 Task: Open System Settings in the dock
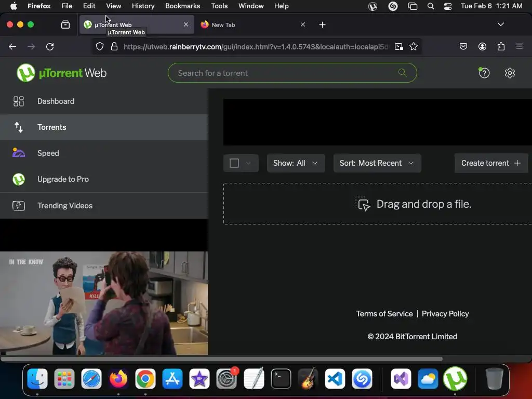227,378
